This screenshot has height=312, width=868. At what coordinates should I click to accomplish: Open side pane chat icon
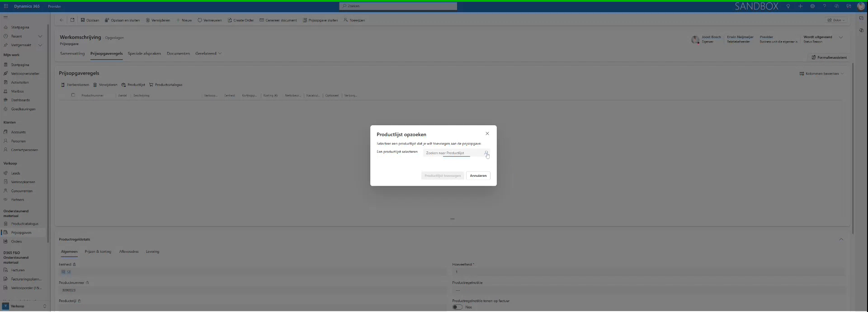coord(861,19)
